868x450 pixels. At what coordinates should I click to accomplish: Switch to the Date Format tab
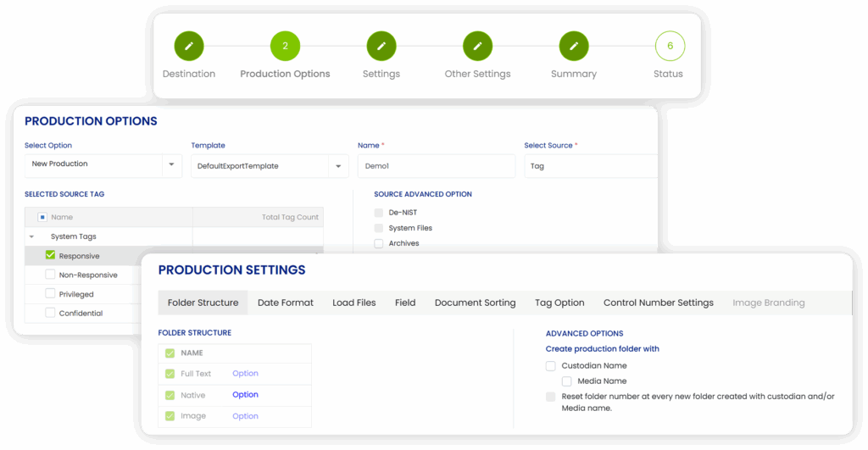[285, 303]
